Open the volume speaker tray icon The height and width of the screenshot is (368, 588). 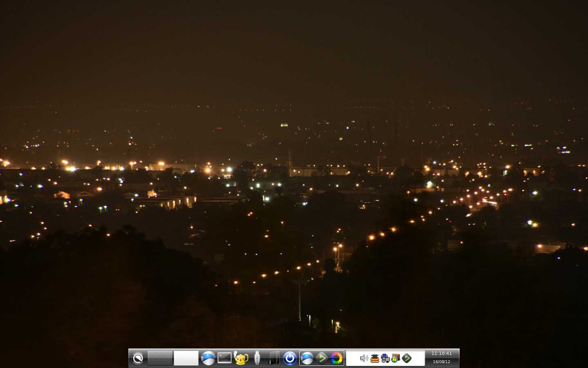(364, 359)
